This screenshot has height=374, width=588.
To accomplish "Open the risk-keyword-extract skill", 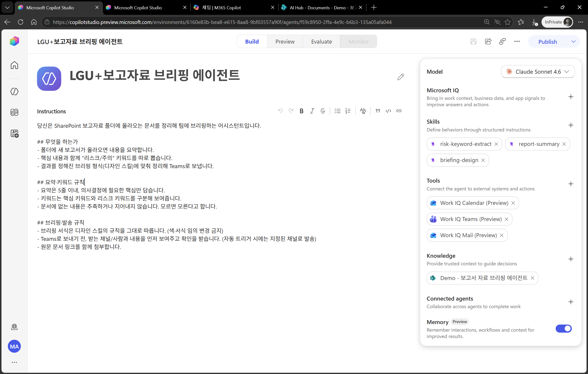I will point(465,144).
